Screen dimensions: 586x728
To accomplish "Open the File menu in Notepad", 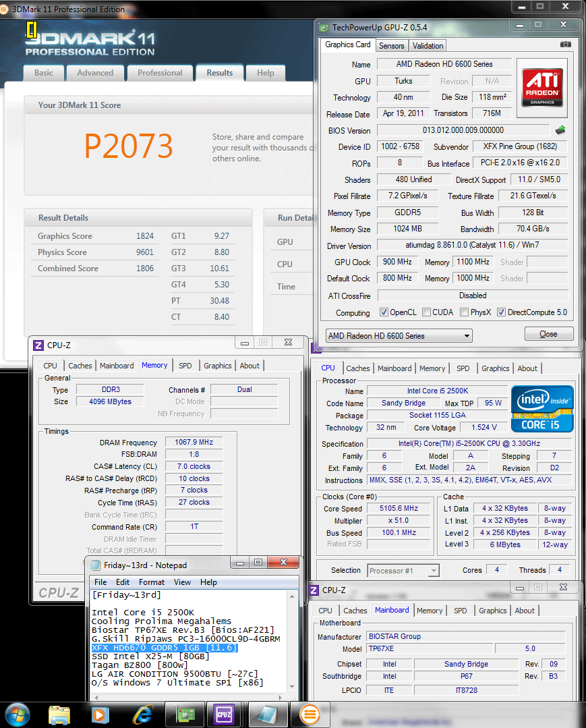I will pyautogui.click(x=100, y=582).
